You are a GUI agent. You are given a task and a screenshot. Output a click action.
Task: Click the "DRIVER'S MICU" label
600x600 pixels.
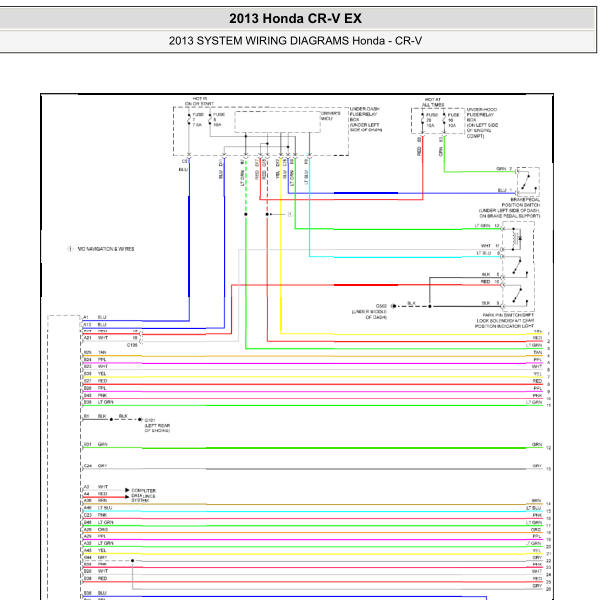click(330, 116)
